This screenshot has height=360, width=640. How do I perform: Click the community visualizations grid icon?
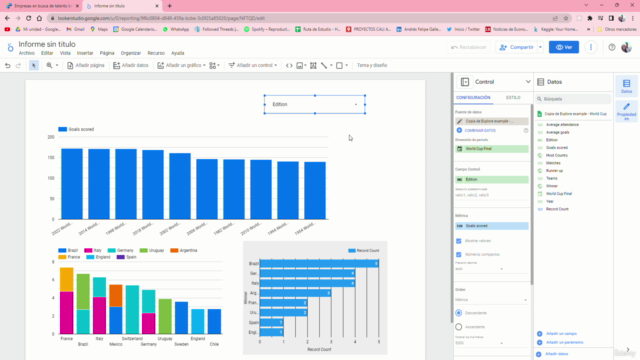[213, 65]
